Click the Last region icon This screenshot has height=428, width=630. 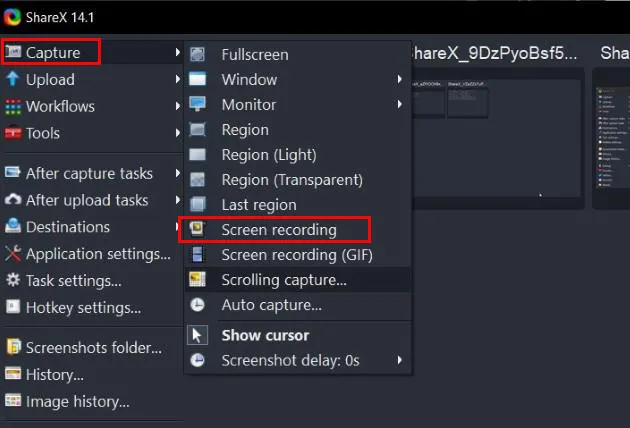[197, 204]
